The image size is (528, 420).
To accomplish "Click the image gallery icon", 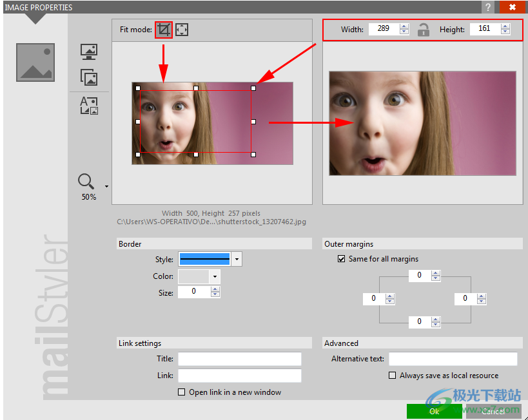I will click(88, 77).
